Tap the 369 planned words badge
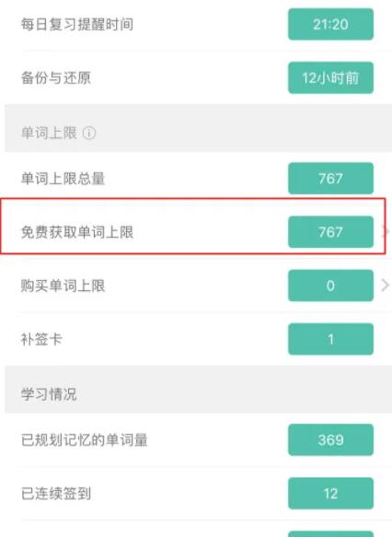Screen dimensions: 392x537 [330, 439]
